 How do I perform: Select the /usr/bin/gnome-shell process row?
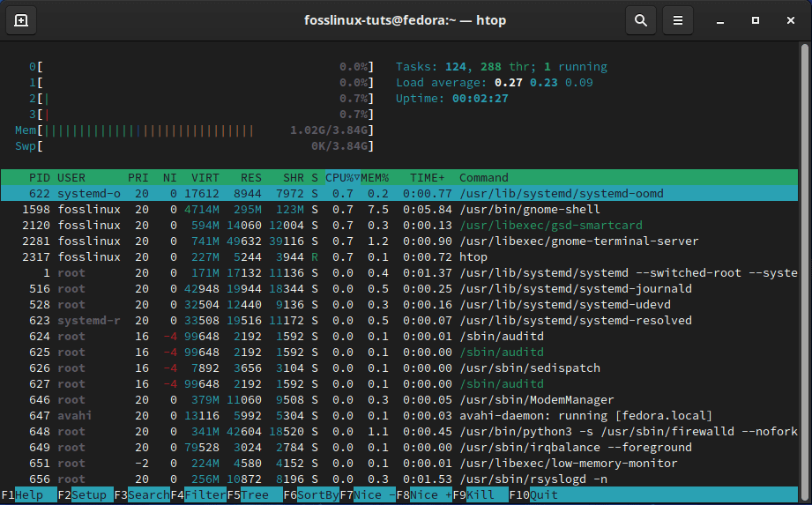pos(399,210)
